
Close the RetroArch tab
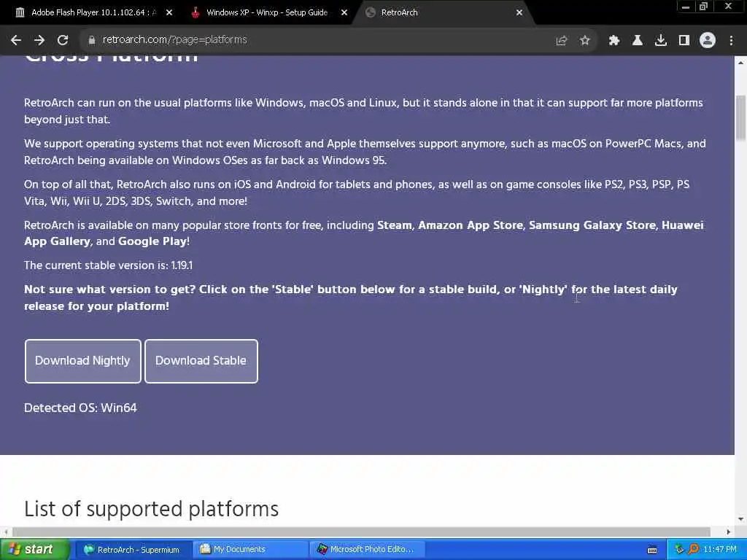(519, 13)
